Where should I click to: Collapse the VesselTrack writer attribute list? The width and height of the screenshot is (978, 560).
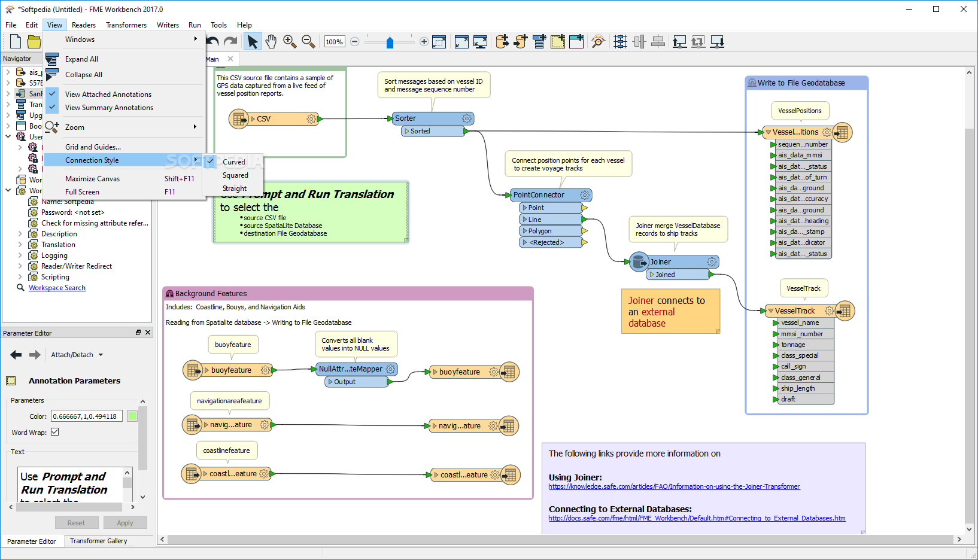(771, 311)
